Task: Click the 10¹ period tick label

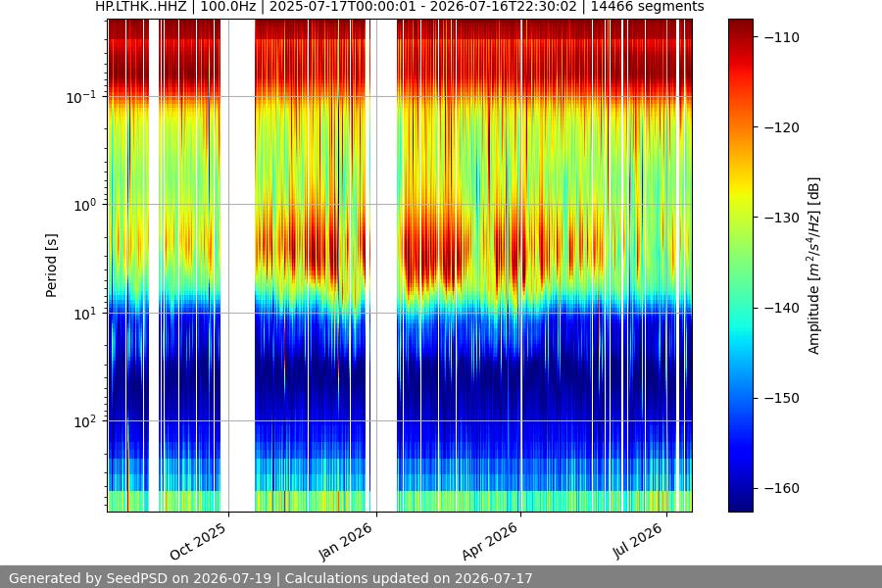Action: click(84, 314)
